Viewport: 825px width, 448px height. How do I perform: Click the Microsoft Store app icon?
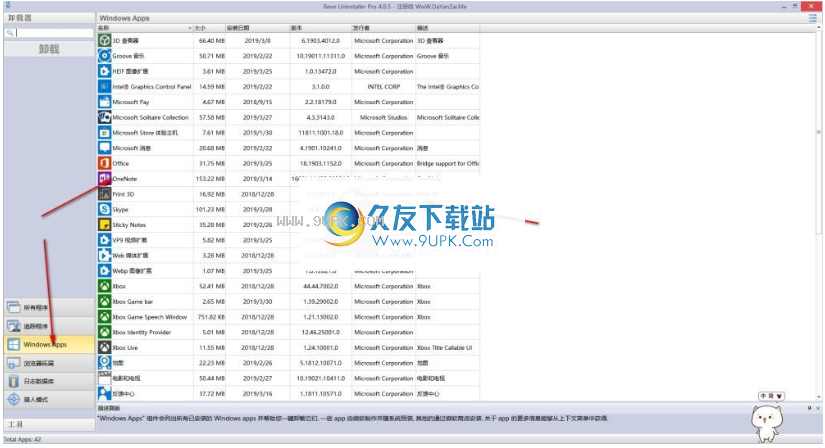click(105, 133)
